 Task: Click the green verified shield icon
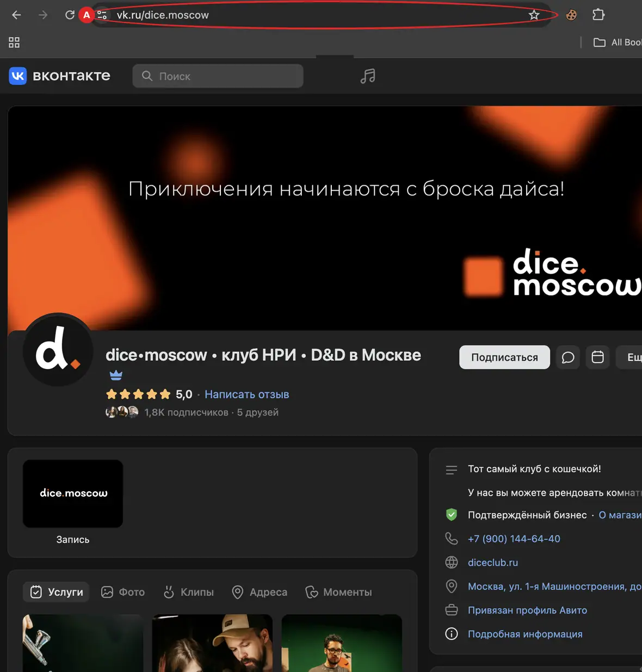[x=451, y=515]
